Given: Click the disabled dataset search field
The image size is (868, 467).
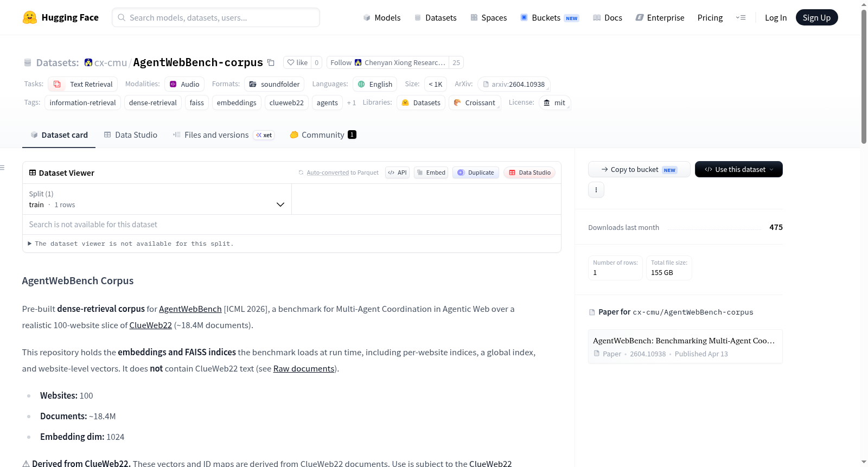Looking at the screenshot, I should pos(292,225).
